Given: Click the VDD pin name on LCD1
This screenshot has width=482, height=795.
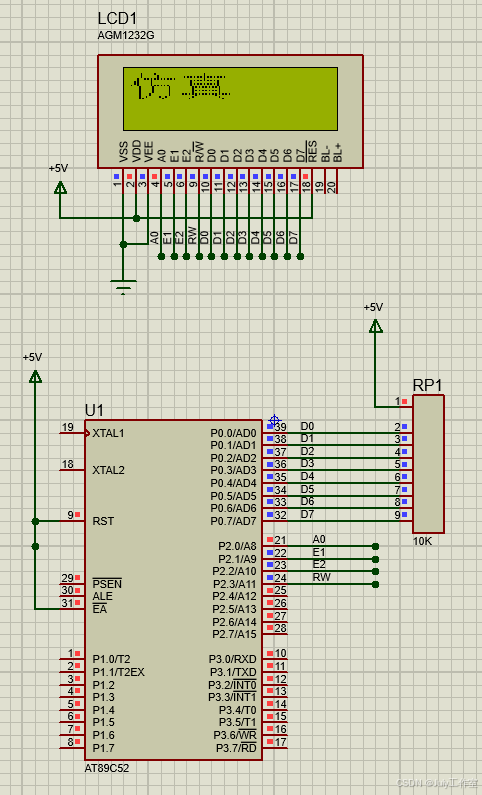Looking at the screenshot, I should (136, 152).
